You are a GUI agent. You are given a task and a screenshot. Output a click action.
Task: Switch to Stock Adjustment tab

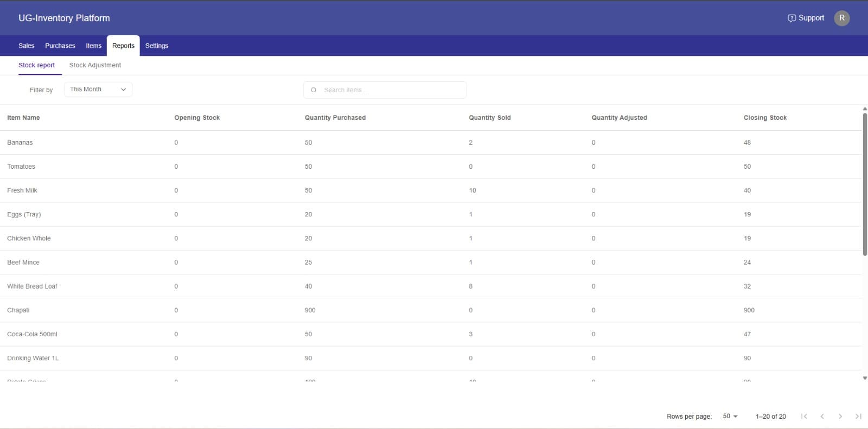(x=95, y=65)
